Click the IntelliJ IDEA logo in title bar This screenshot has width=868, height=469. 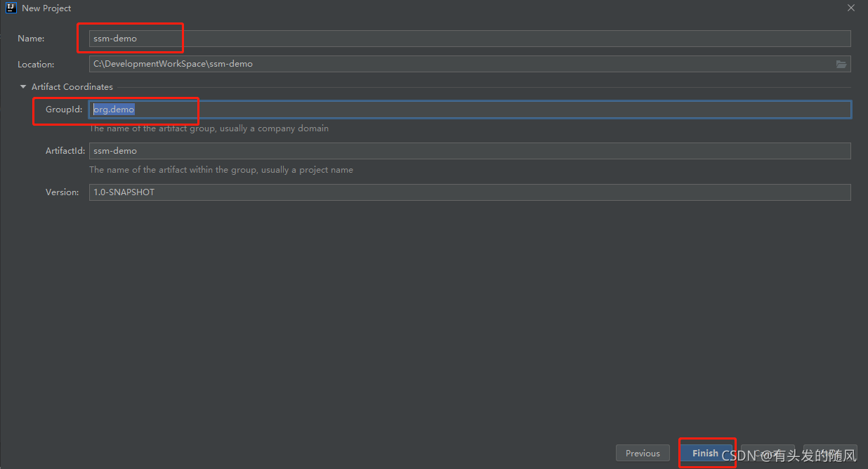point(11,8)
